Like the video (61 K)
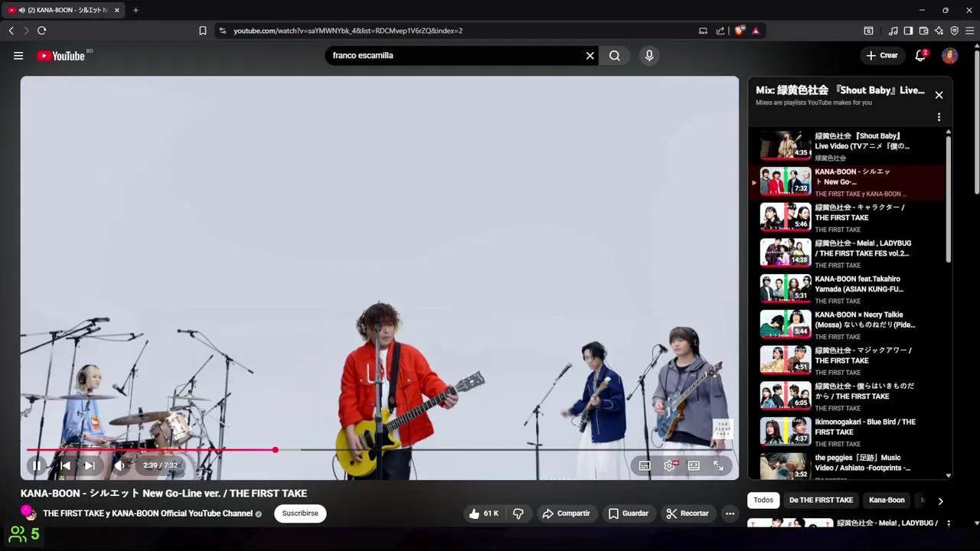This screenshot has height=551, width=980. (x=484, y=514)
